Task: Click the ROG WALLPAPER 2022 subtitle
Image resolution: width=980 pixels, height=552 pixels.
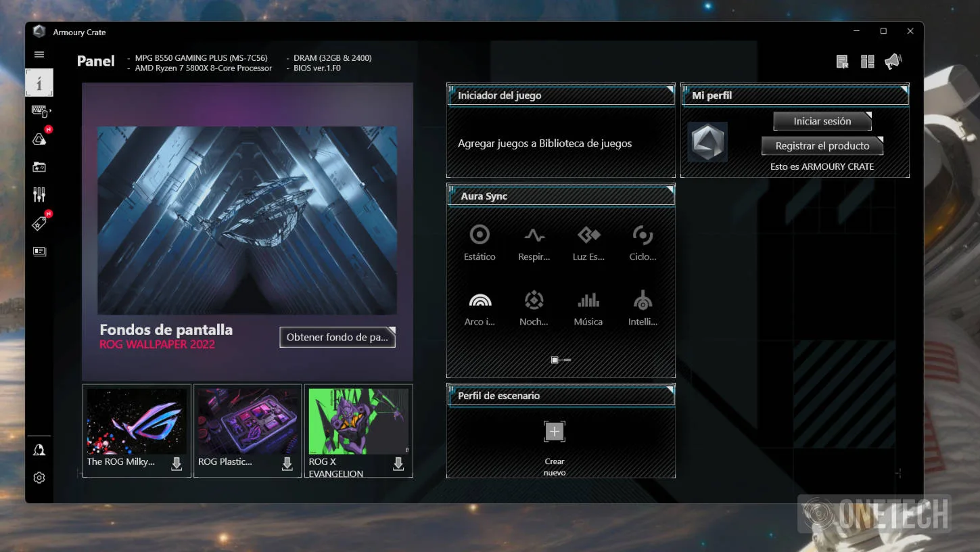Action: pyautogui.click(x=157, y=344)
